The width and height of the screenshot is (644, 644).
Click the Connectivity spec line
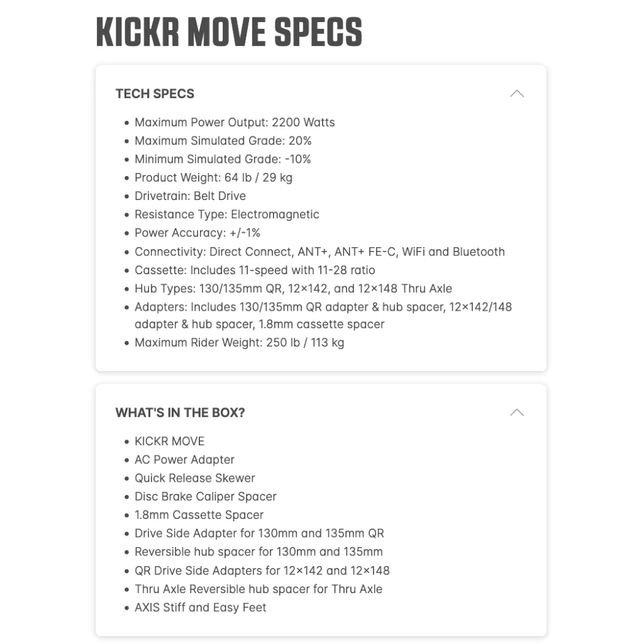point(319,252)
